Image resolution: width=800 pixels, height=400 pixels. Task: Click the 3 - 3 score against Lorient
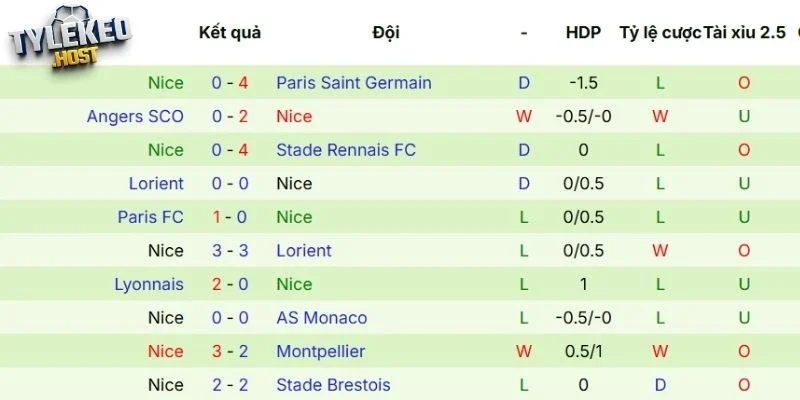point(230,251)
